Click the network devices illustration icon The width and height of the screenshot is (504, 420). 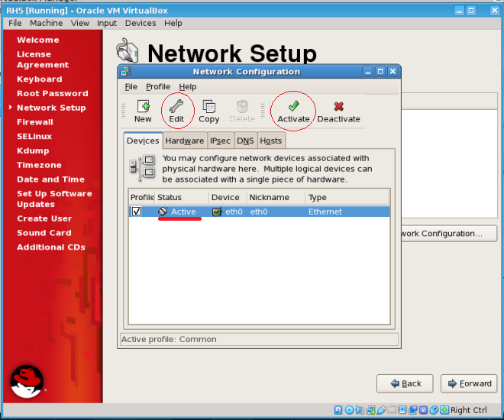click(142, 168)
